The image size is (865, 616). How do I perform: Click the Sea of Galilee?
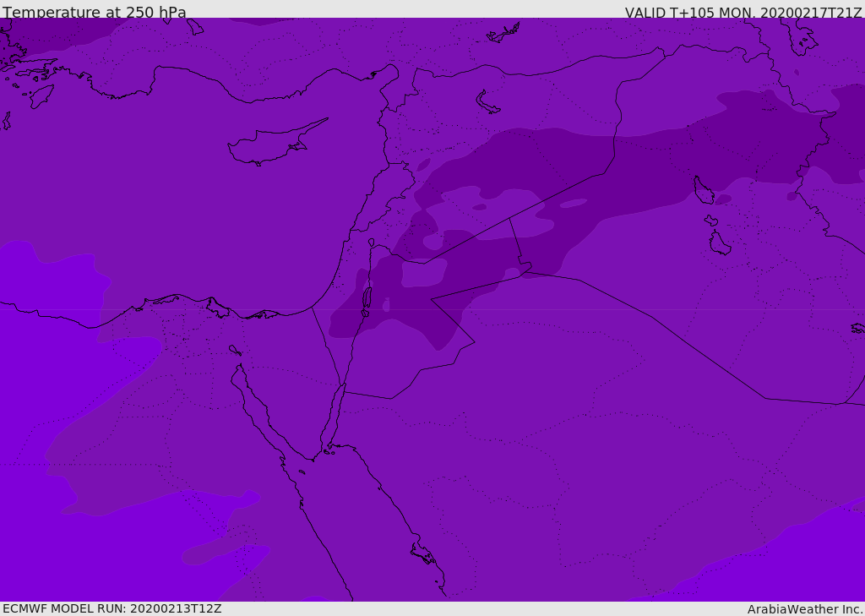[x=372, y=243]
